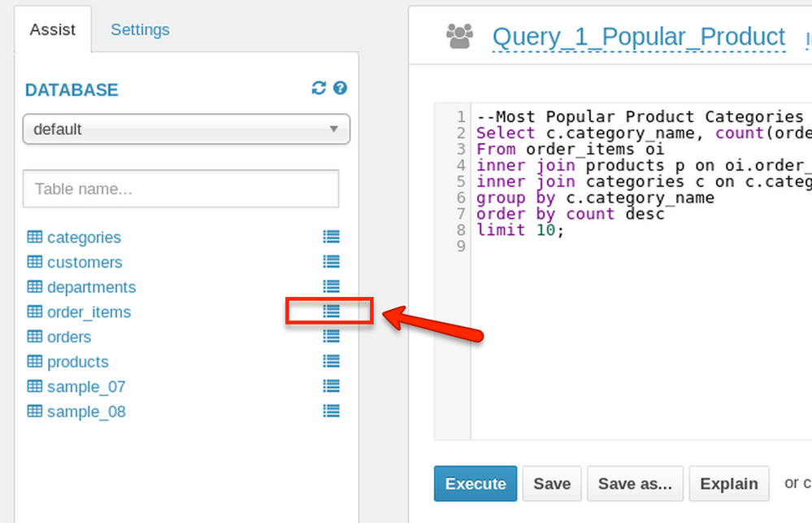The width and height of the screenshot is (812, 523).
Task: Preview columns of the categories table
Action: [x=331, y=237]
